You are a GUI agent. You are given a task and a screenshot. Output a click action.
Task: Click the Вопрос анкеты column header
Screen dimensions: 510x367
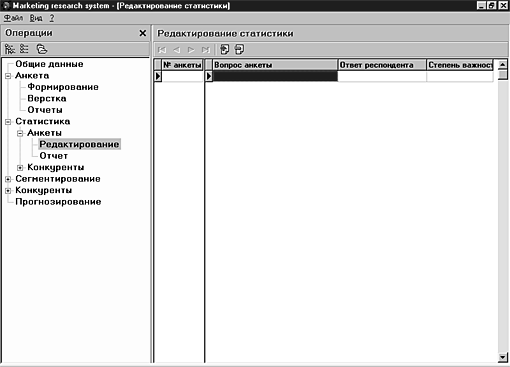(x=275, y=65)
